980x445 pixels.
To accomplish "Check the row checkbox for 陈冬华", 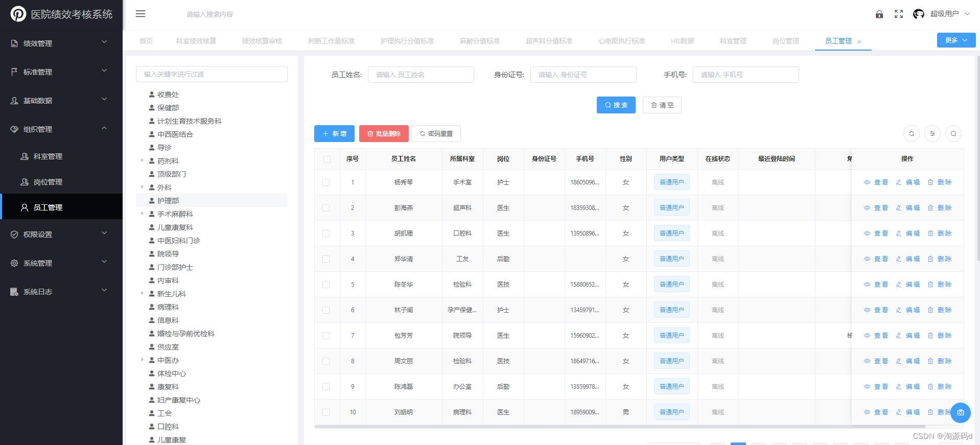I will point(326,285).
